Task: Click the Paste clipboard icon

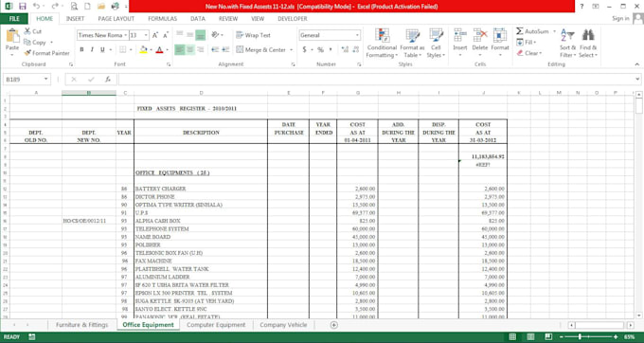Action: coord(12,36)
